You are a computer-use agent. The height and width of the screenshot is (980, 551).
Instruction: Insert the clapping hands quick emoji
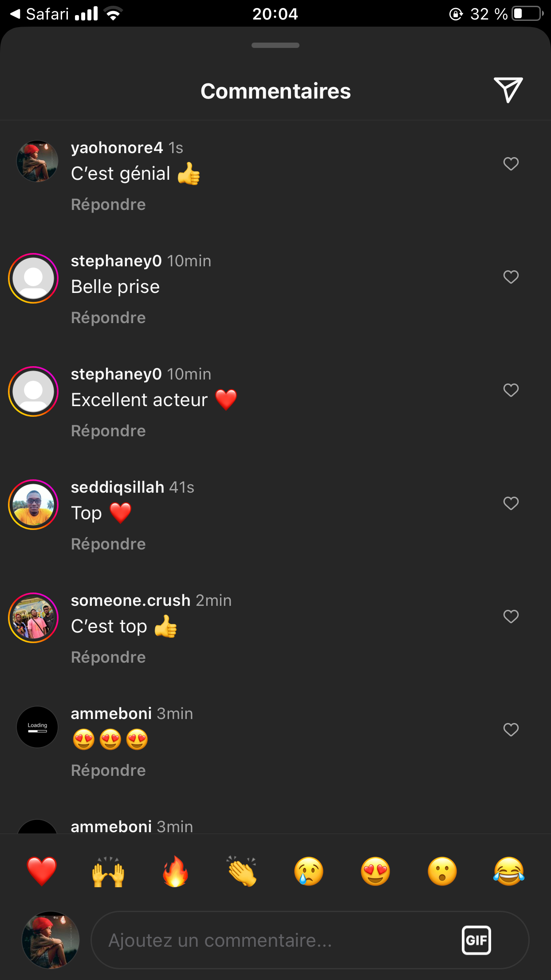[x=242, y=871]
